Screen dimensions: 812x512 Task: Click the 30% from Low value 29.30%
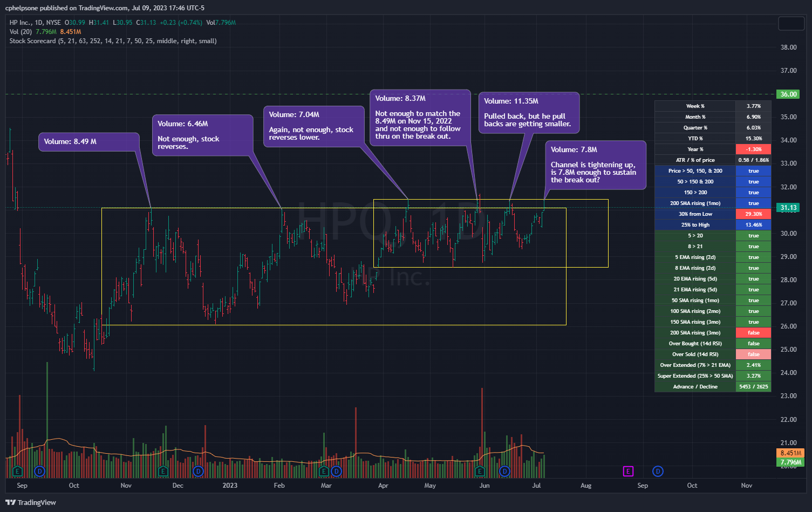point(753,214)
